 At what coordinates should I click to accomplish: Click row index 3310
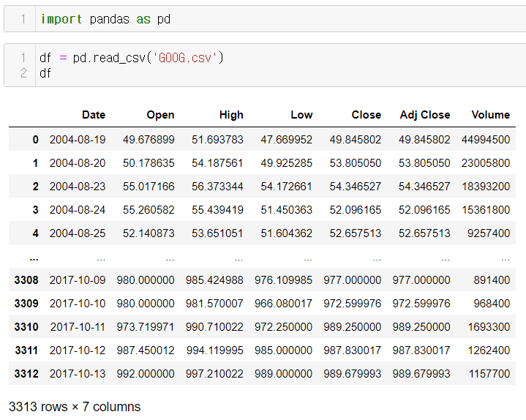26,327
